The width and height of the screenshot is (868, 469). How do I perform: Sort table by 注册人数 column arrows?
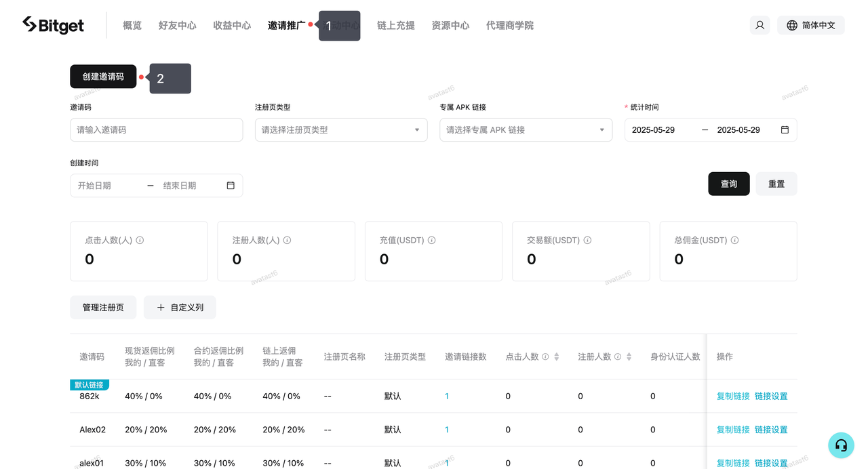pyautogui.click(x=629, y=356)
